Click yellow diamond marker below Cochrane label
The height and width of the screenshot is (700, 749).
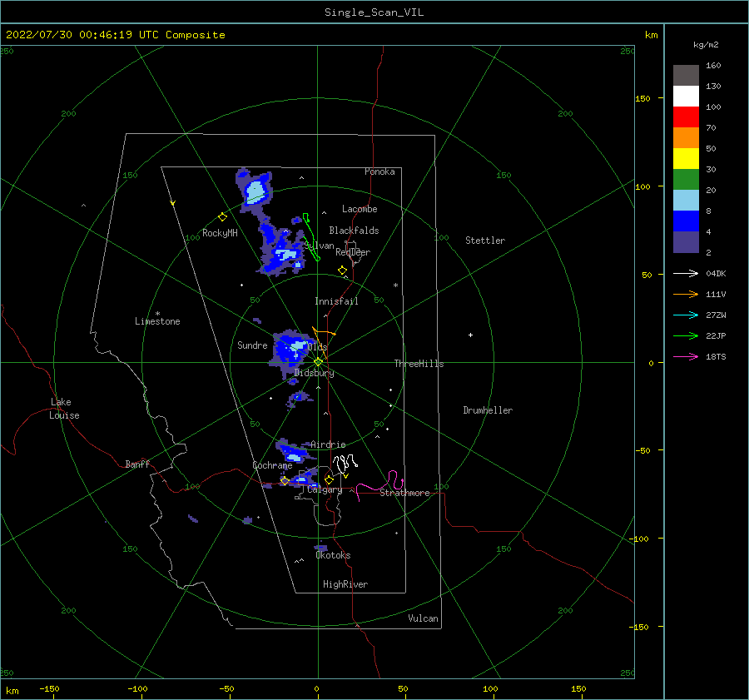(285, 481)
